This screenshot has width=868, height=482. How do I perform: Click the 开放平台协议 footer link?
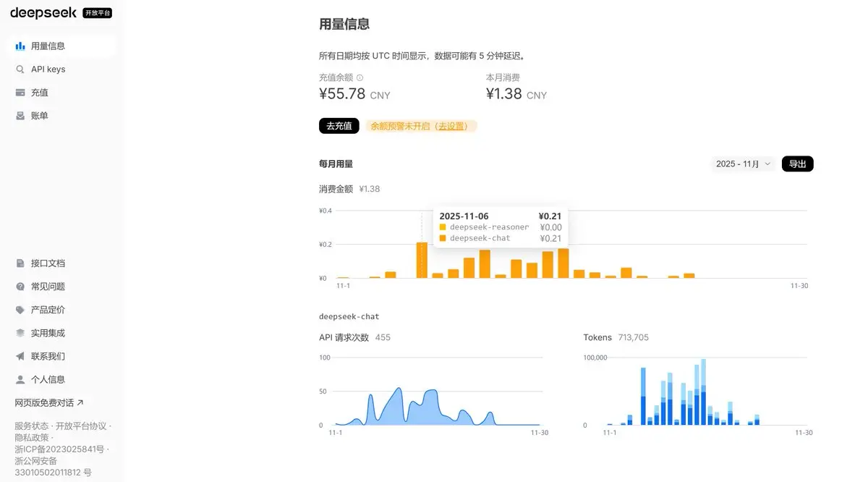tap(81, 426)
